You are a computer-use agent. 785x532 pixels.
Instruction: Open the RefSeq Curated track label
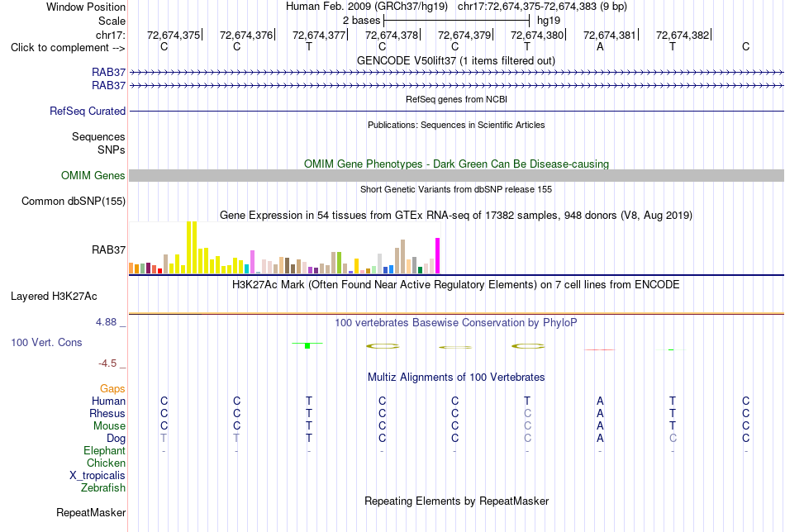tap(87, 111)
